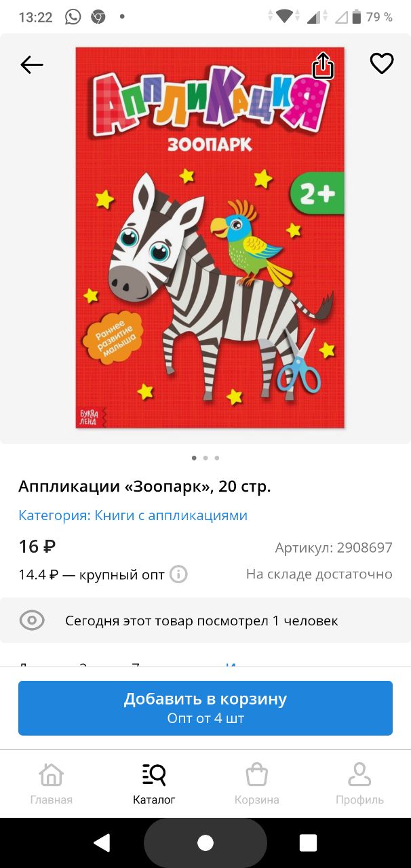Tap the share icon on the product image

(323, 65)
